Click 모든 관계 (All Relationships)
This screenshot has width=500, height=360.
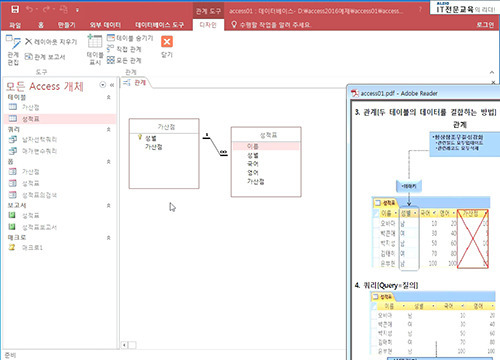pos(124,60)
